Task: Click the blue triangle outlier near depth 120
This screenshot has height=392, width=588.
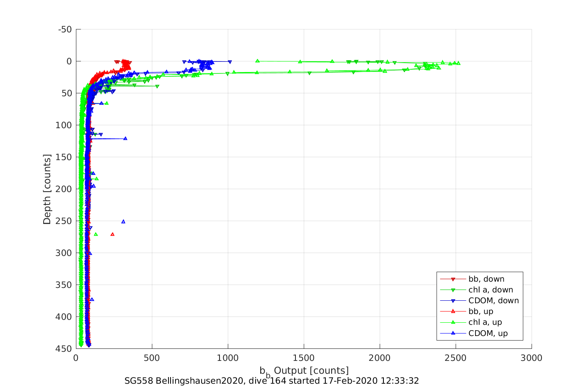Action: [125, 139]
